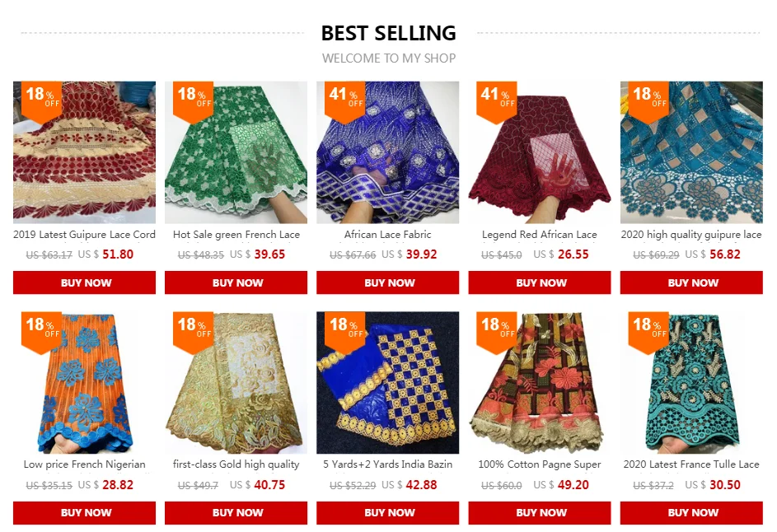Buy the 2019 Latest Guipure Lace Cord
This screenshot has width=777, height=532.
84,282
